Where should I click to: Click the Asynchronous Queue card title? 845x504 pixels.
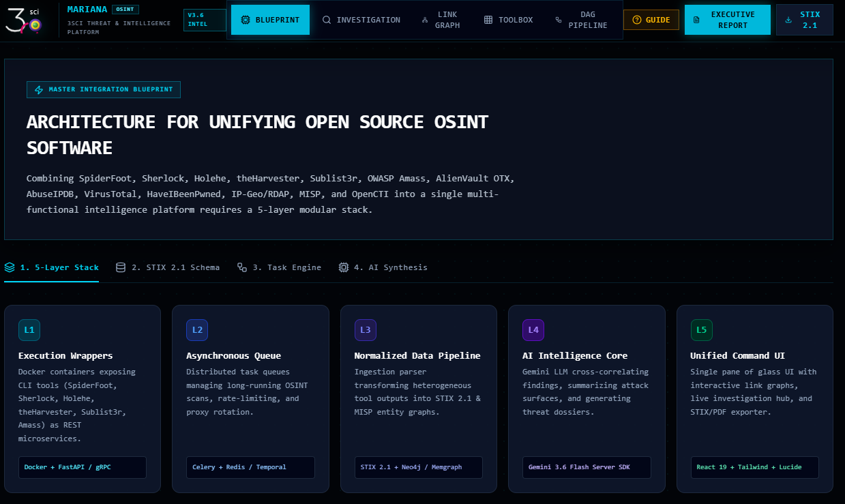coord(234,355)
